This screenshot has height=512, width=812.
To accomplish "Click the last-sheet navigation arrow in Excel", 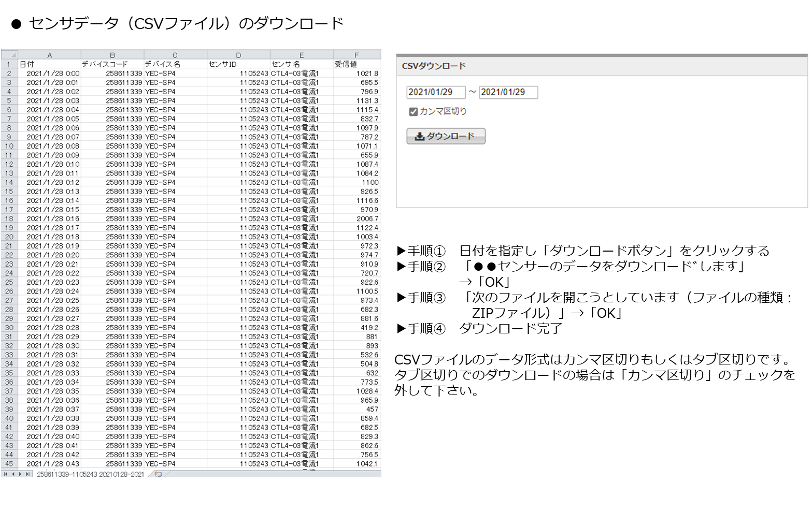I will coord(27,474).
